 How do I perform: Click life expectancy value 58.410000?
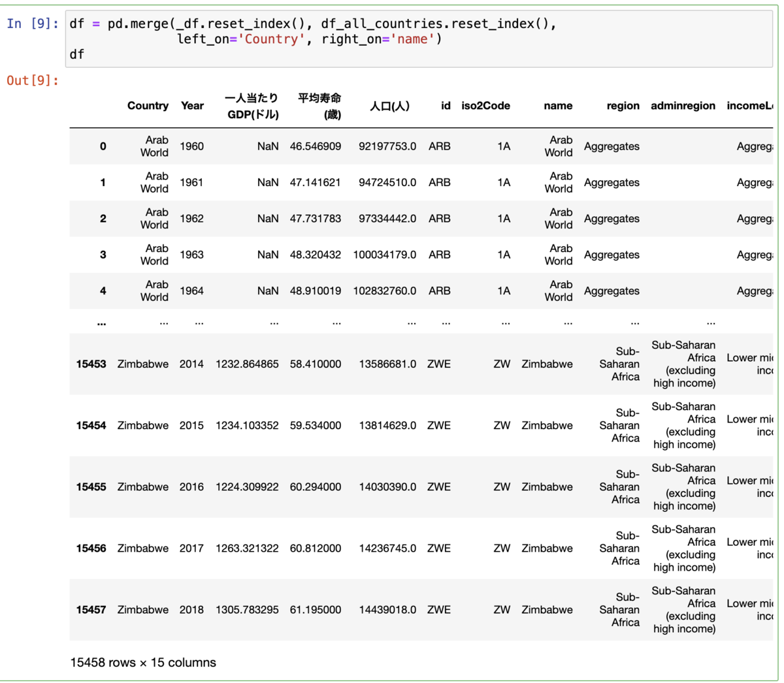[316, 364]
